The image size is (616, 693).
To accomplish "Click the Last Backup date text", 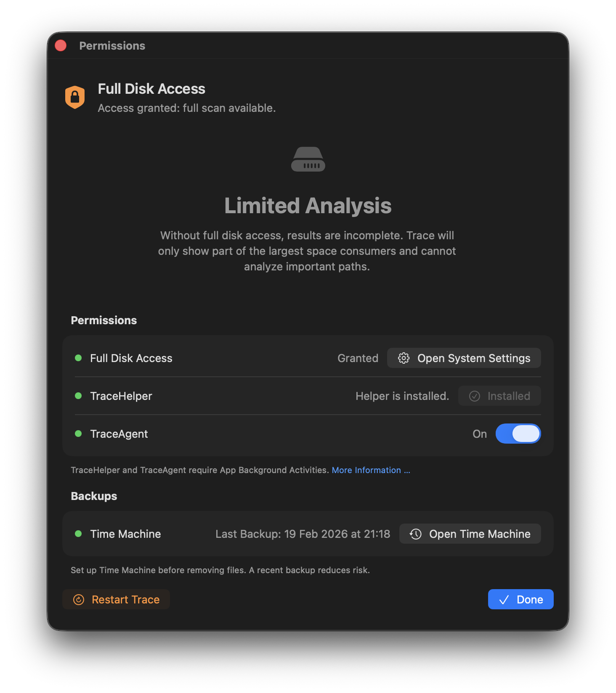I will pyautogui.click(x=303, y=534).
